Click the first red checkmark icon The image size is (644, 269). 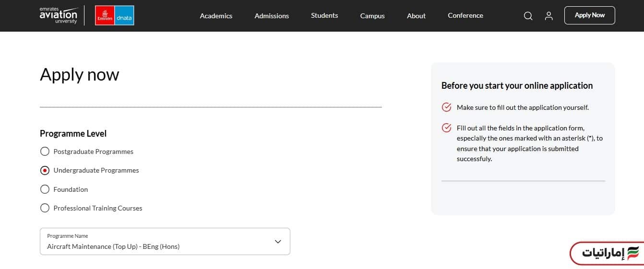446,107
